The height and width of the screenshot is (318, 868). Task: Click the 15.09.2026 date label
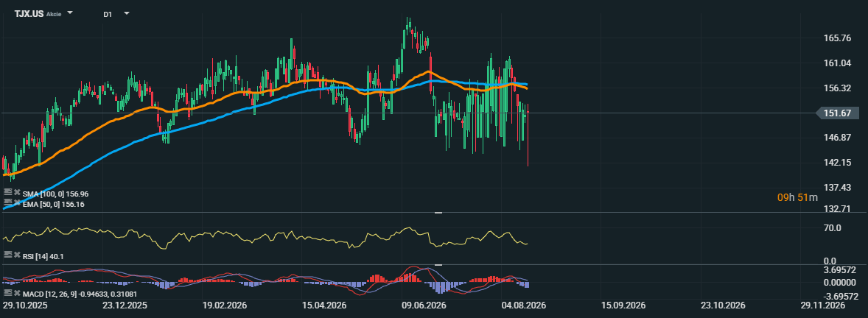(x=623, y=305)
